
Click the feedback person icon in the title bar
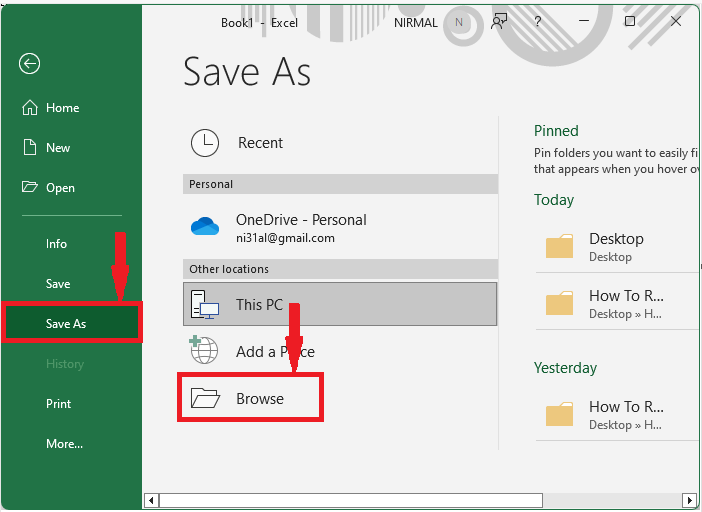pos(499,21)
